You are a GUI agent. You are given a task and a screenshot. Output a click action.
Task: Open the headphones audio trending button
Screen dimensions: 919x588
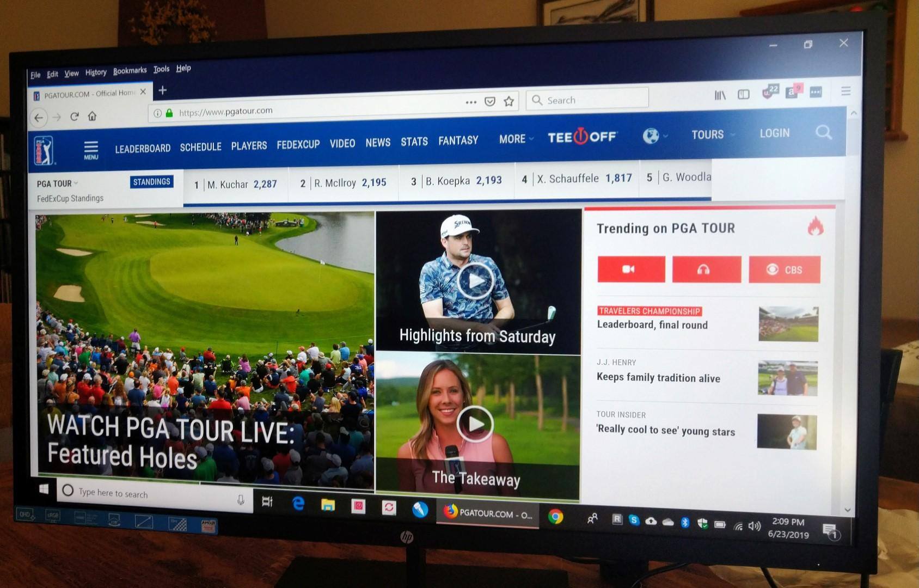click(x=706, y=269)
